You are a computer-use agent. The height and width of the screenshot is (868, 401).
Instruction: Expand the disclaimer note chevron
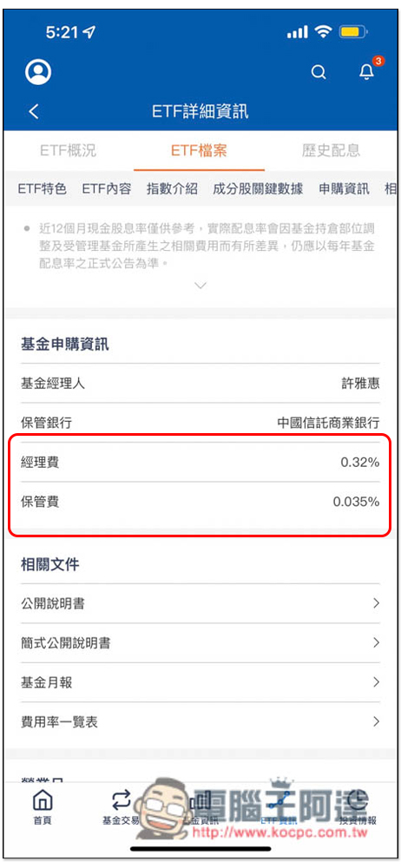pyautogui.click(x=200, y=285)
